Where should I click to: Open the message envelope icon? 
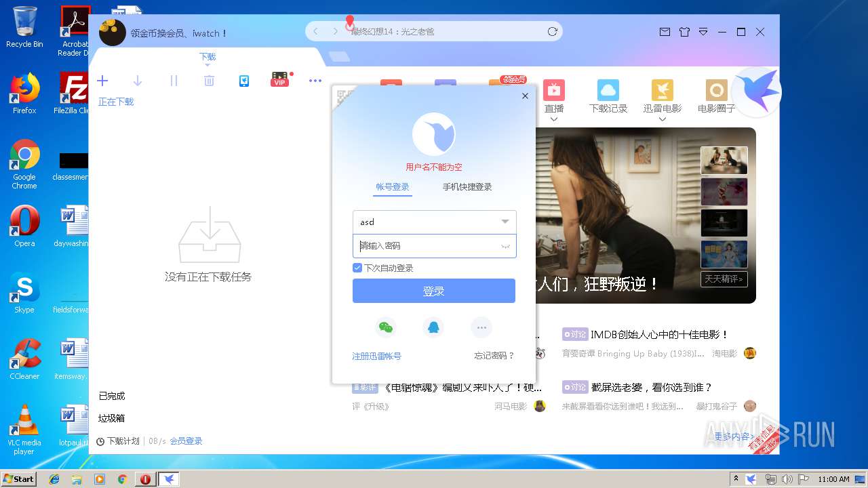665,32
